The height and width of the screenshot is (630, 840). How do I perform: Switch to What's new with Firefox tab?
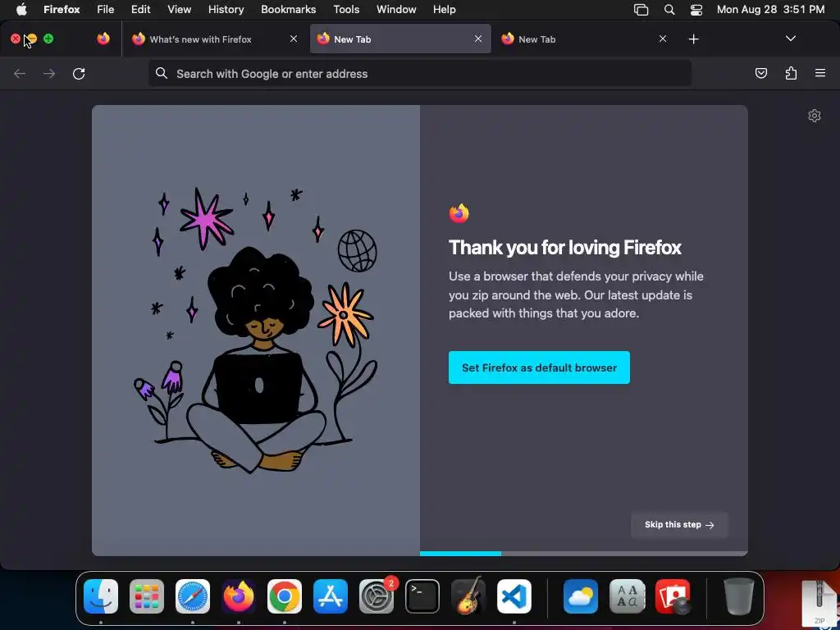tap(201, 39)
